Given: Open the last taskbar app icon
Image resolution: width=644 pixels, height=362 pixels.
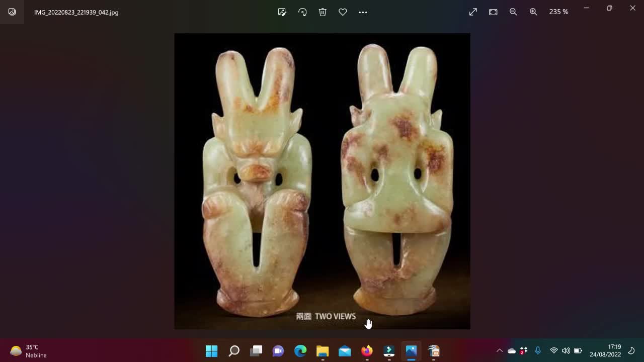Looking at the screenshot, I should [433, 350].
